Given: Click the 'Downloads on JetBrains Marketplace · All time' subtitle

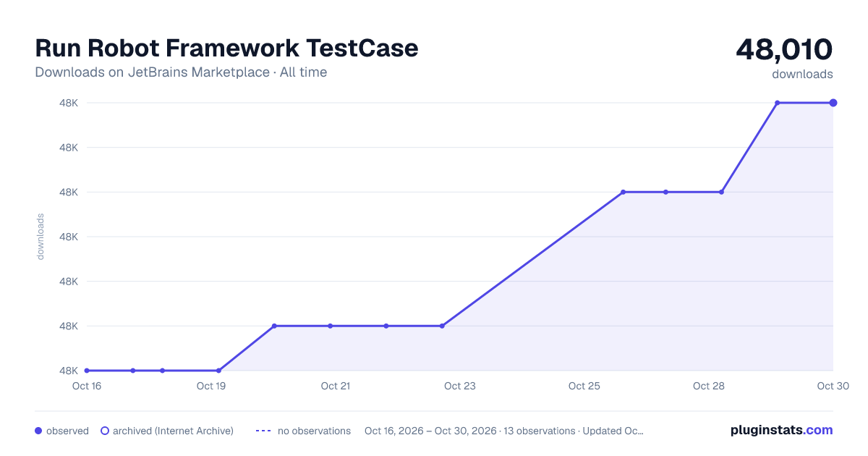Looking at the screenshot, I should point(181,72).
